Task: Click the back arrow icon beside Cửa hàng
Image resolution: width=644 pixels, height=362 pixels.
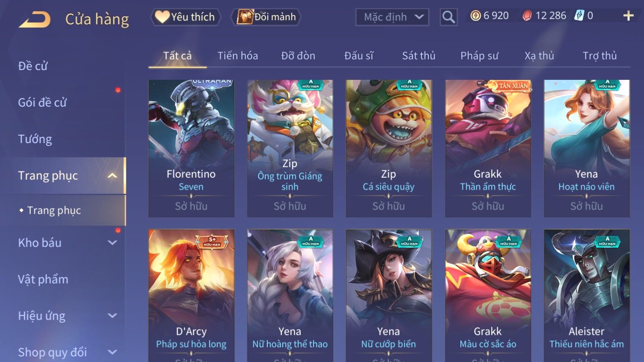Action: [35, 20]
